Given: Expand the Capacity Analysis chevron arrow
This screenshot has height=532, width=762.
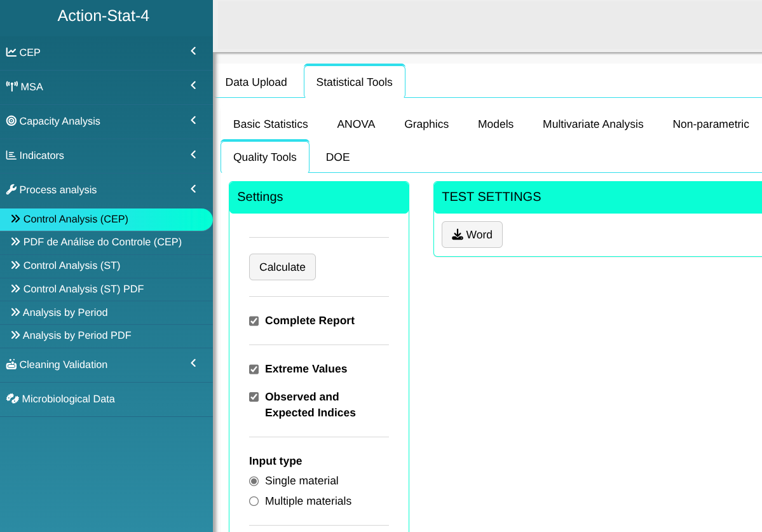Looking at the screenshot, I should tap(193, 120).
